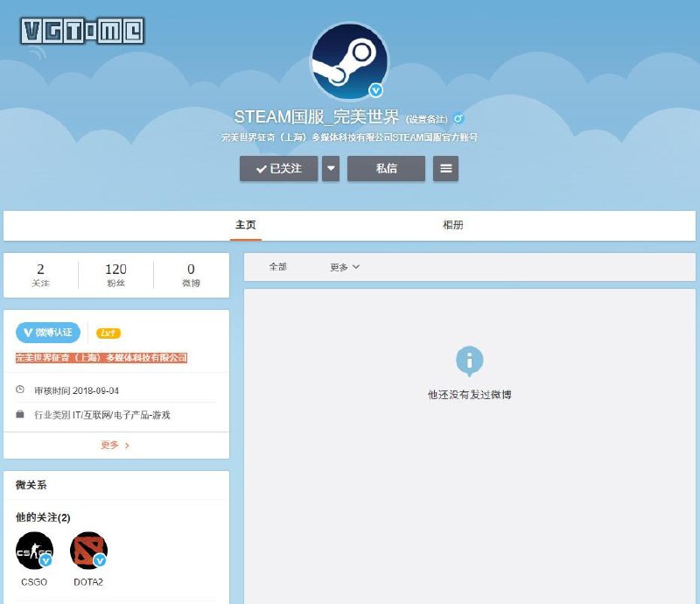The height and width of the screenshot is (604, 700).
Task: Click the male gender icon beside profile name
Action: (458, 118)
